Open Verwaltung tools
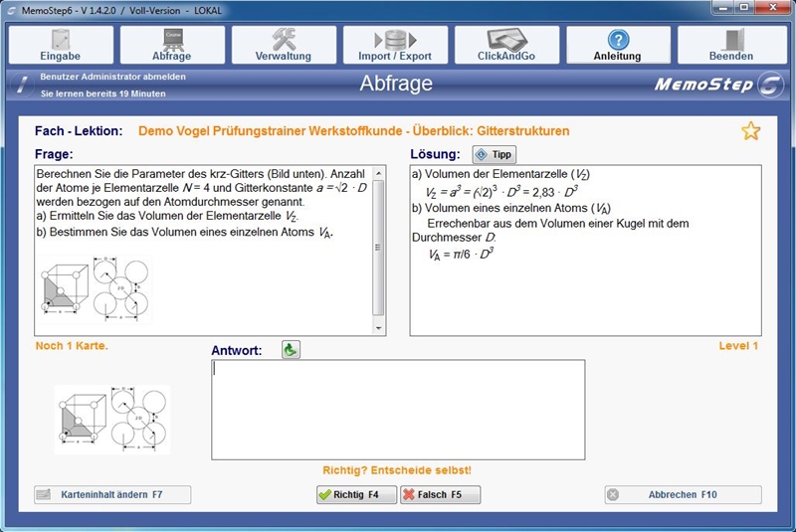This screenshot has width=796, height=532. (284, 45)
